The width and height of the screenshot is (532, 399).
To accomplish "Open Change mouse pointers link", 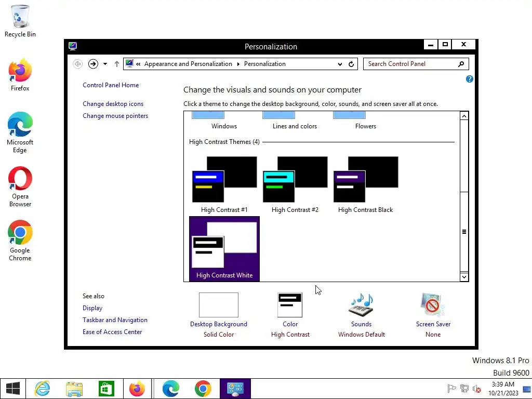I will [x=115, y=116].
